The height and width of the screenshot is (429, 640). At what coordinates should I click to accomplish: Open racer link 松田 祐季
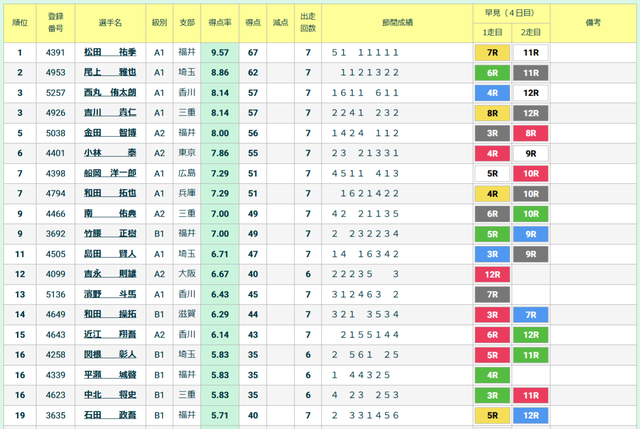(110, 52)
